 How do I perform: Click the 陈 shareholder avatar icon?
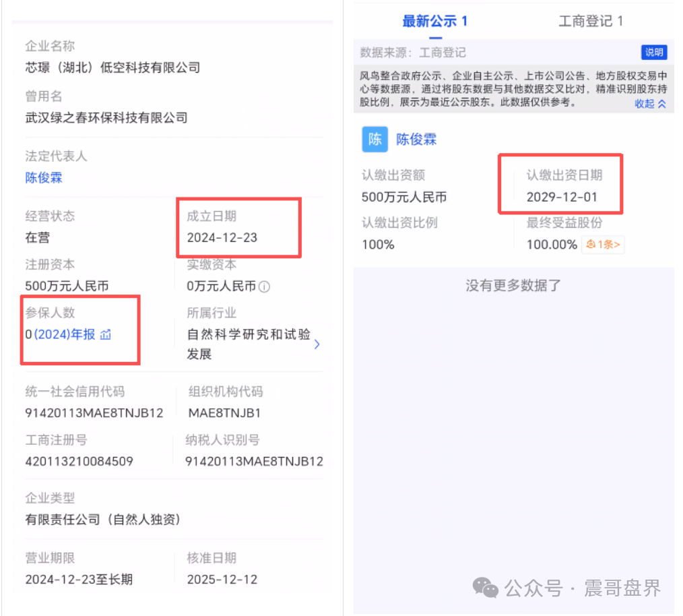[375, 140]
